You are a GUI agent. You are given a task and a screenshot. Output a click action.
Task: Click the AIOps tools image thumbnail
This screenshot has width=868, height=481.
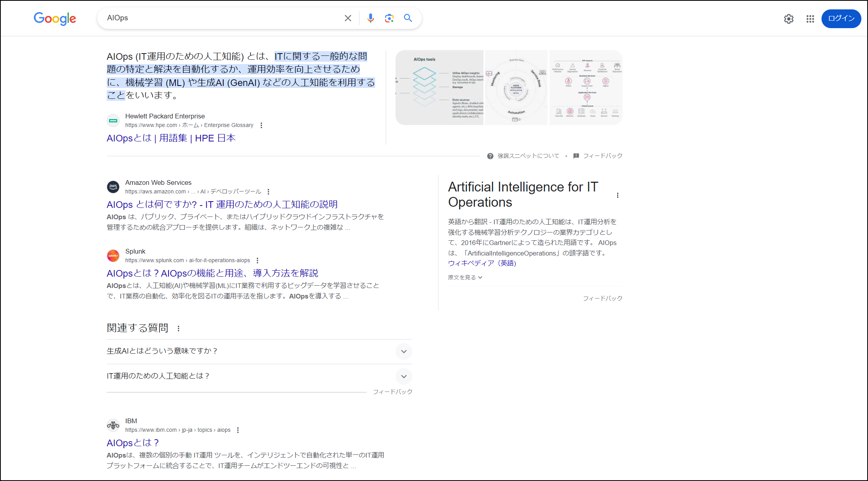pyautogui.click(x=439, y=87)
